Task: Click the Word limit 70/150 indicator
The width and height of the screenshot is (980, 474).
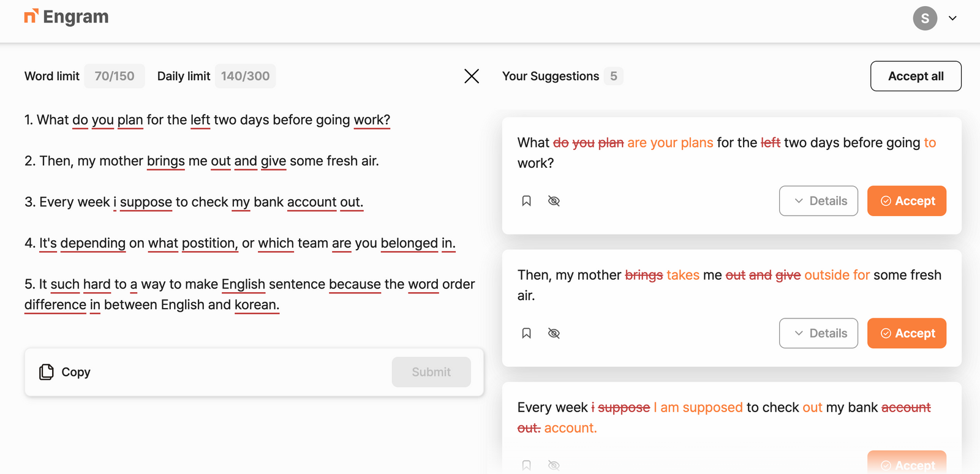Action: pos(115,76)
